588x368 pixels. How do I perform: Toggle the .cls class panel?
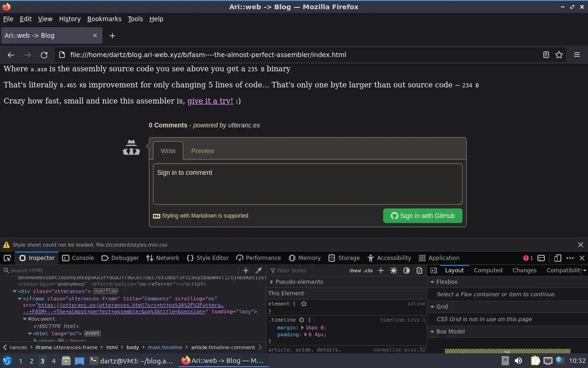tap(367, 270)
